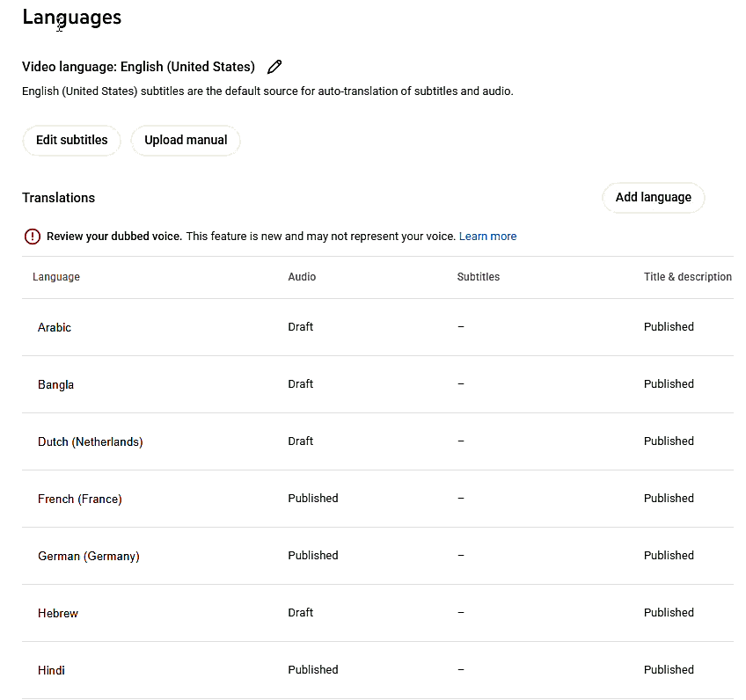The height and width of the screenshot is (700, 746).
Task: Open the Learn more link
Action: [487, 236]
